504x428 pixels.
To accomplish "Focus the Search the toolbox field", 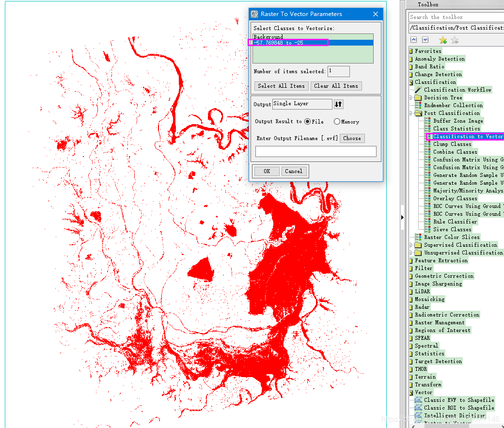I will pyautogui.click(x=457, y=17).
